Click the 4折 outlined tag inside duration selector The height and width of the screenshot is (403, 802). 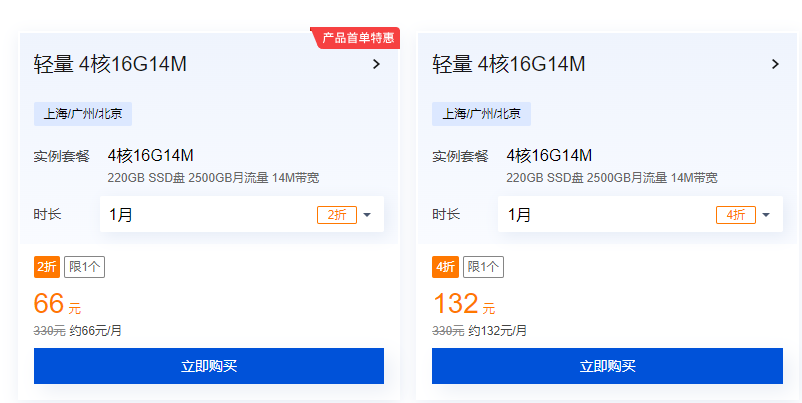point(735,215)
